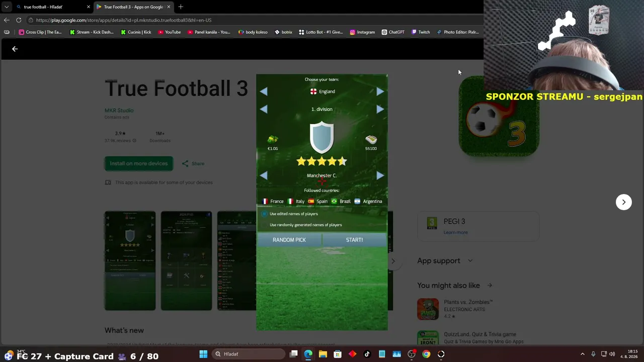The image size is (644, 362).
Task: Show the next screenshot in gallery
Action: coord(624,202)
